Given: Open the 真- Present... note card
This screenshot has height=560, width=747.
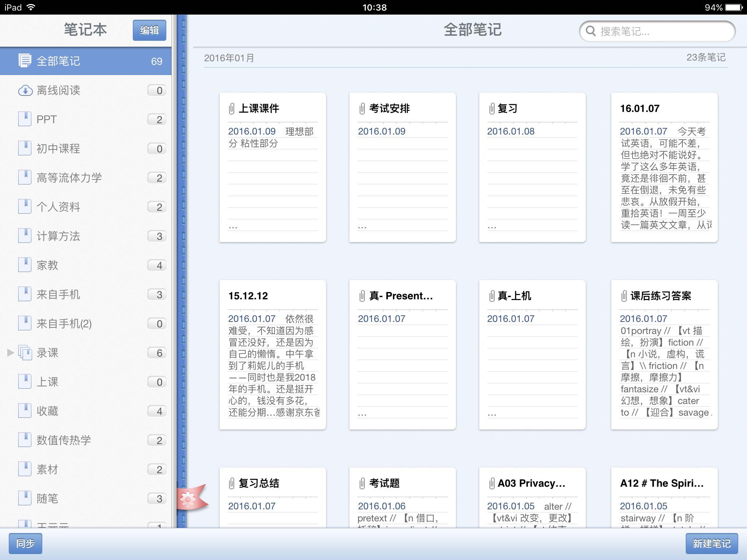Looking at the screenshot, I should pyautogui.click(x=402, y=355).
